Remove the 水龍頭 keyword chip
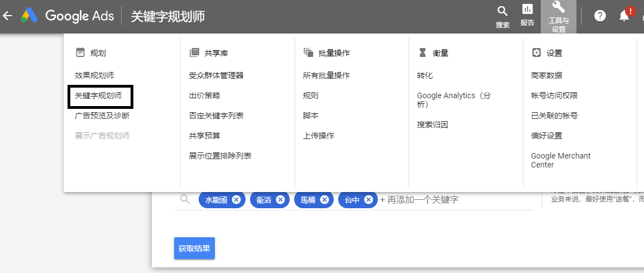Screen dimensions: 644x273 pos(236,200)
